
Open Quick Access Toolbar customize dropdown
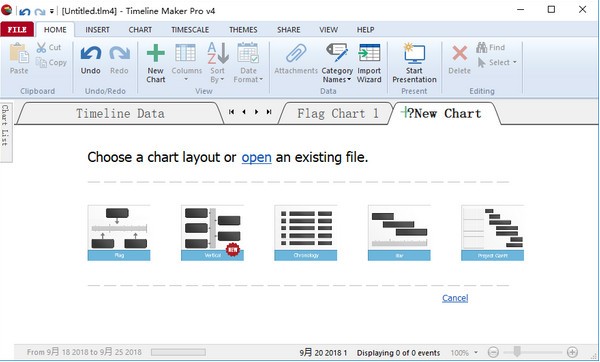point(52,11)
